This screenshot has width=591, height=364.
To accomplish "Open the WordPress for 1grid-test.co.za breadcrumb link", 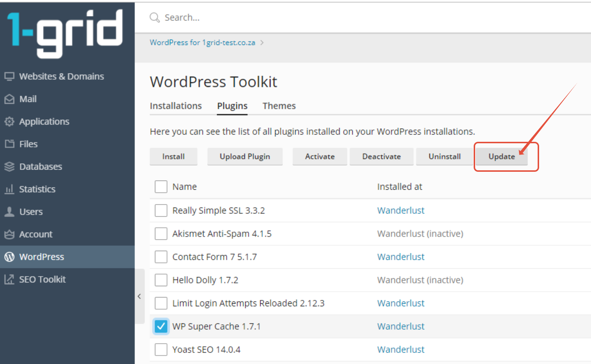I will [x=202, y=43].
